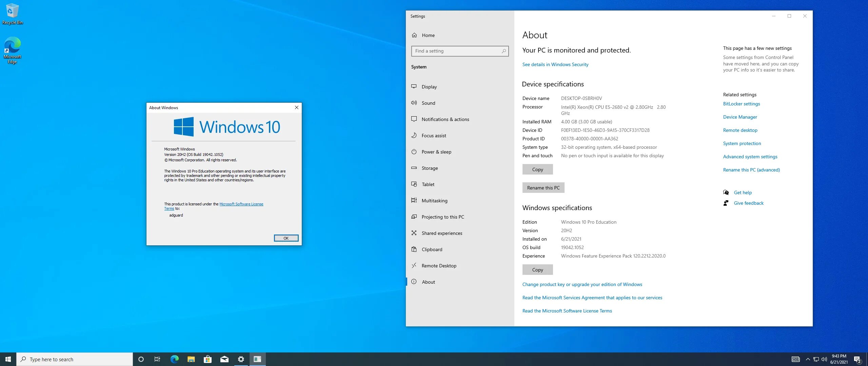The height and width of the screenshot is (366, 868).
Task: Expand Advanced system settings option
Action: click(750, 157)
